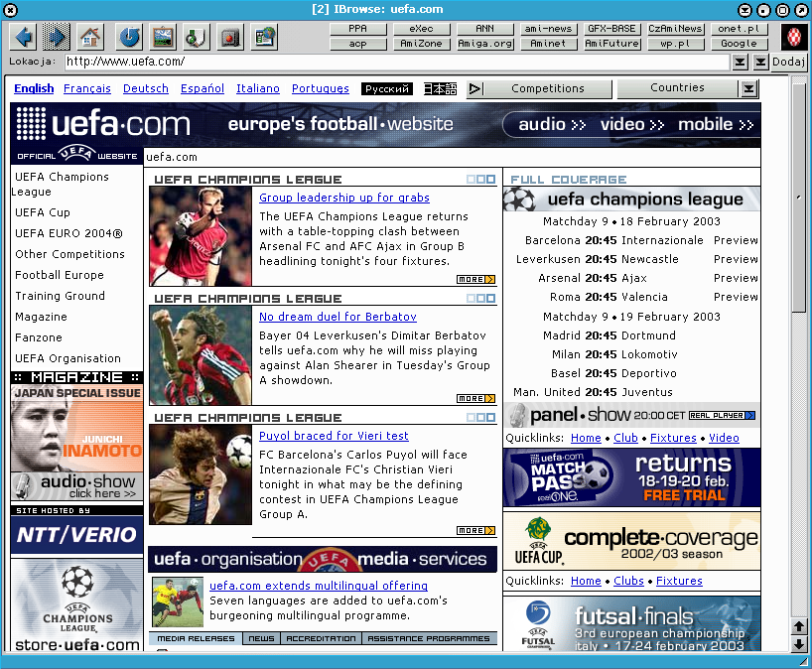812x669 pixels.
Task: Open the AmiFuture bookmark button
Action: pyautogui.click(x=612, y=44)
